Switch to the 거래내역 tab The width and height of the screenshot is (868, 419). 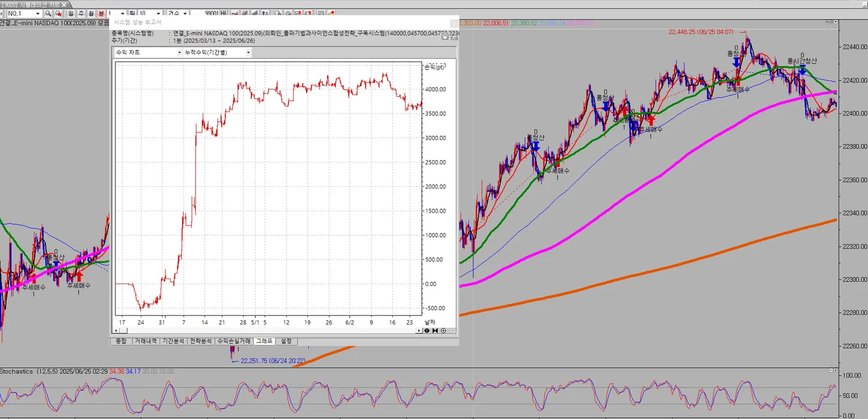tap(145, 341)
